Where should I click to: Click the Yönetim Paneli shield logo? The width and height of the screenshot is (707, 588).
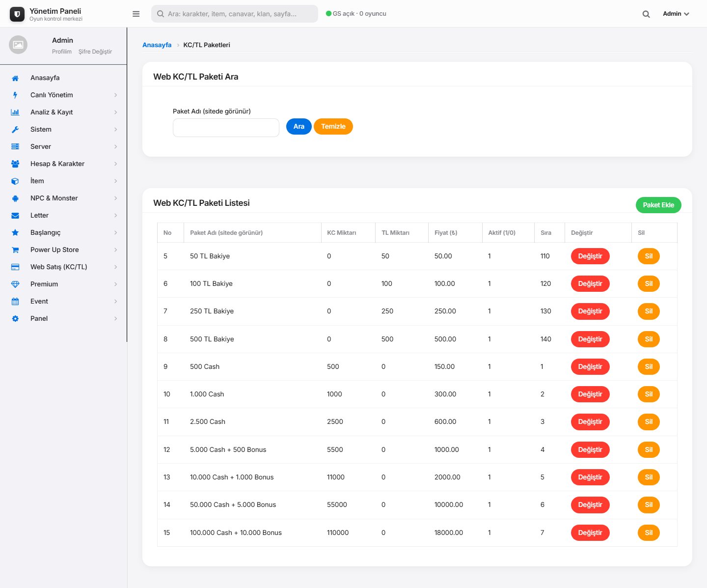17,14
